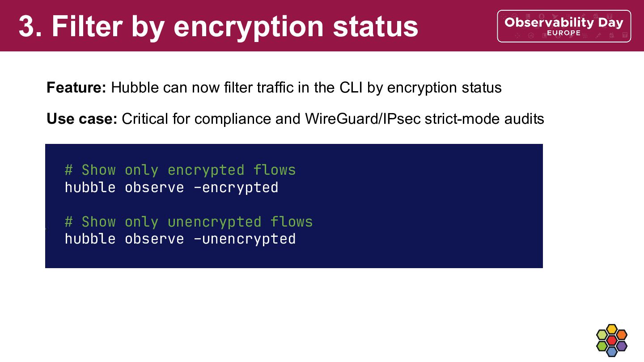Image resolution: width=644 pixels, height=362 pixels.
Task: Click the slide title "Filter by encryption status"
Action: (x=235, y=26)
